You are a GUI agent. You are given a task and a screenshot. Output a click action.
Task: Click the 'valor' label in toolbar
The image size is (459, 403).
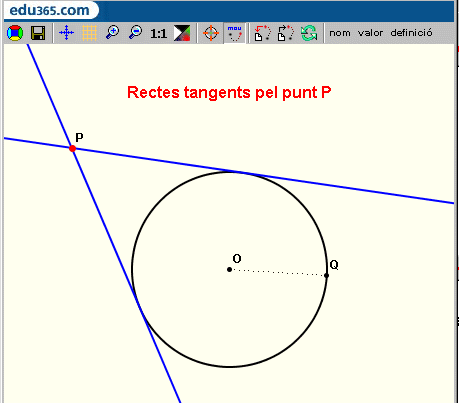click(x=370, y=33)
